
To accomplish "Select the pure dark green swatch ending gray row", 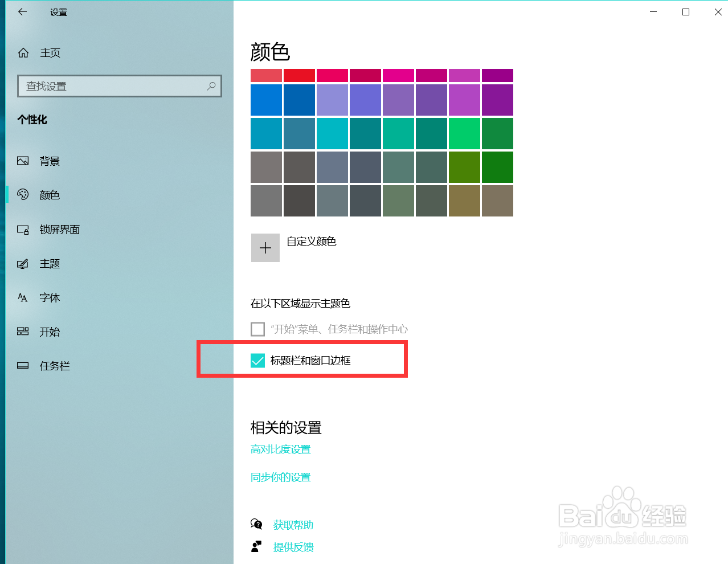I will tap(497, 167).
